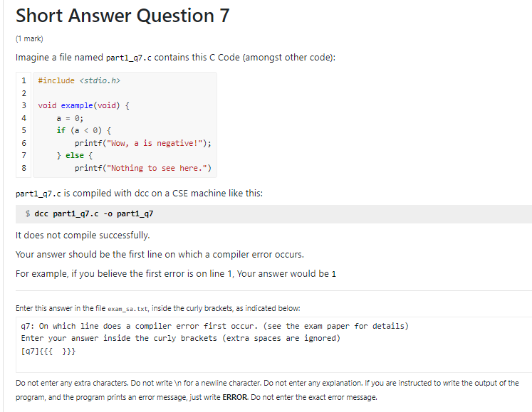Click the example answer digit 1 text
The image size is (532, 412).
334,274
